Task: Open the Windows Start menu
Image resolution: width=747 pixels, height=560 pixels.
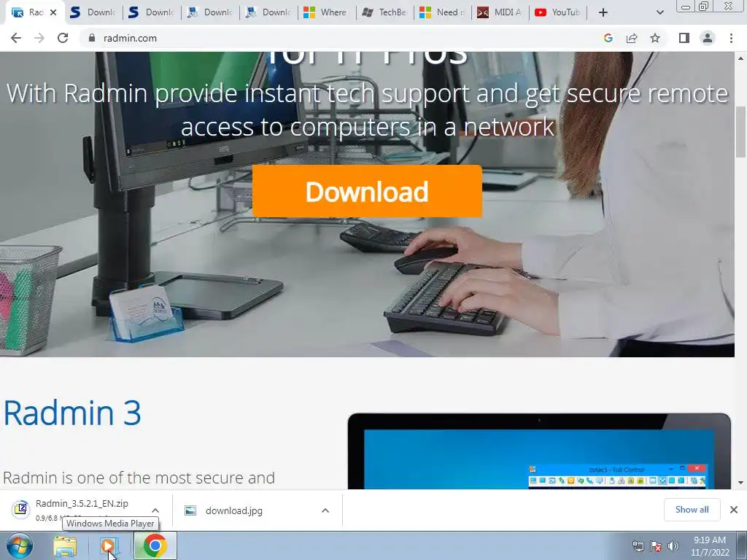Action: tap(20, 545)
